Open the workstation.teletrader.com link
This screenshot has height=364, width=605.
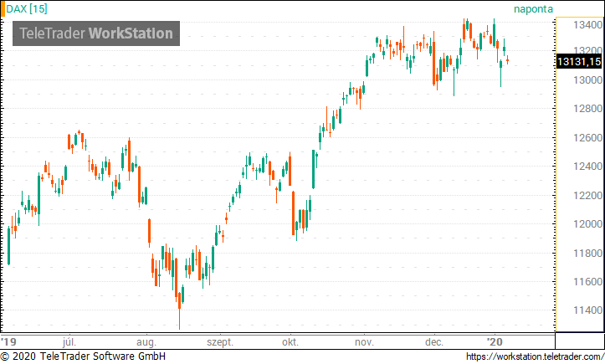[535, 356]
